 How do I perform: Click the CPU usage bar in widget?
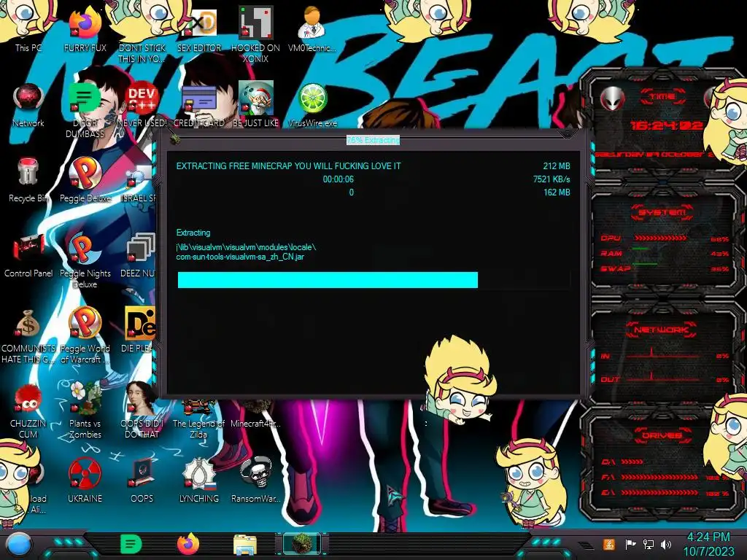pyautogui.click(x=660, y=238)
